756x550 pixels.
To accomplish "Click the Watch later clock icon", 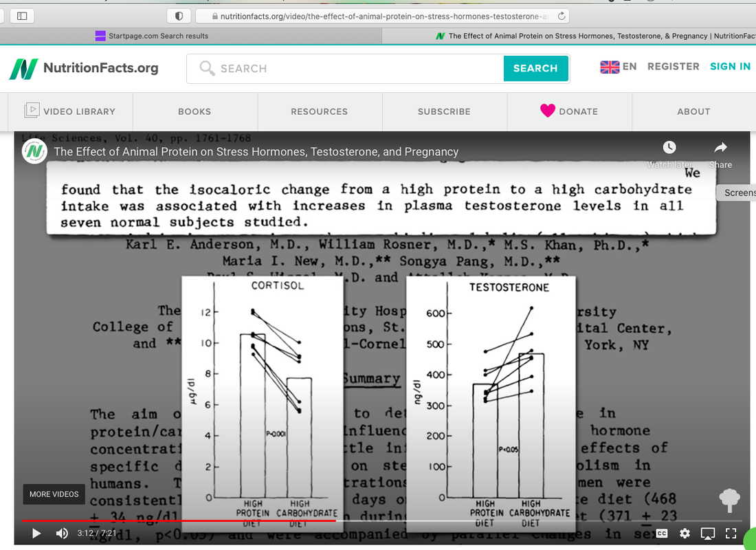I will [x=669, y=147].
